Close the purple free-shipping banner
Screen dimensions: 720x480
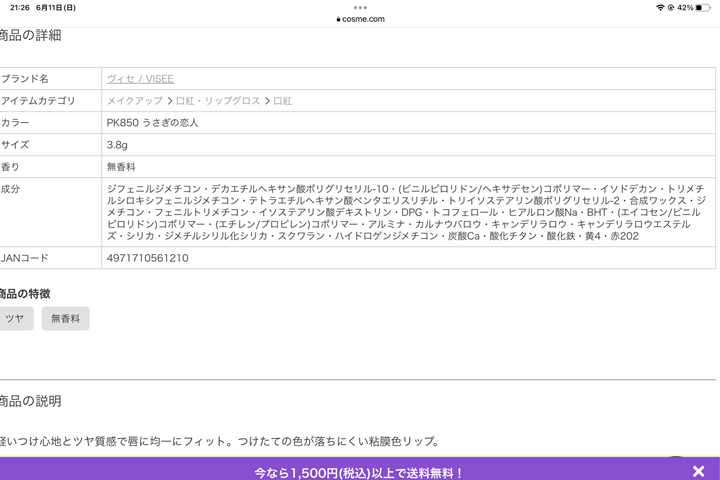(x=698, y=471)
